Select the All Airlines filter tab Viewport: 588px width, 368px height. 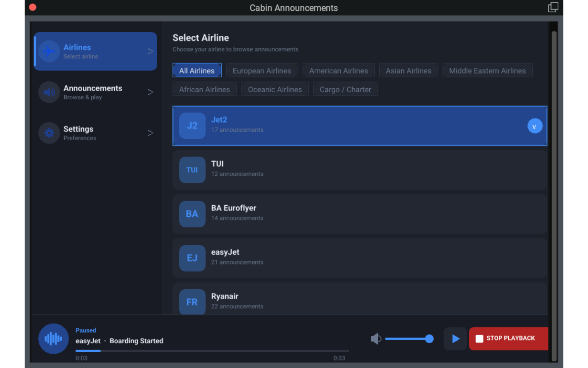point(197,70)
